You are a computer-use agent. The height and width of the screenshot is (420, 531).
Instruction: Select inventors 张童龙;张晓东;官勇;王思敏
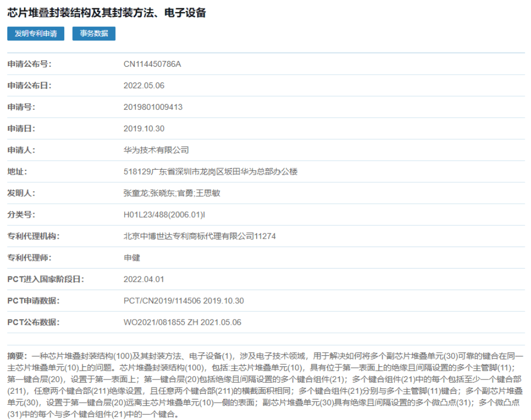coord(172,193)
